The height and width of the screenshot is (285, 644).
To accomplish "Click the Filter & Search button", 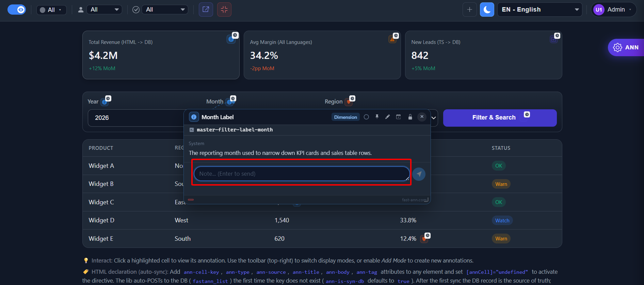I will [500, 118].
